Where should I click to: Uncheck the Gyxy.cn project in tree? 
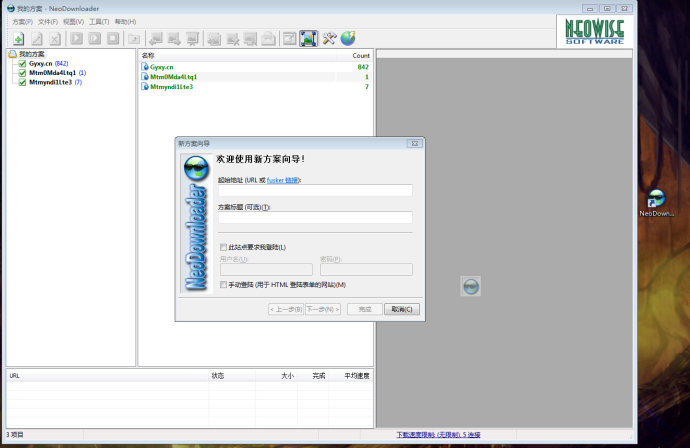(x=22, y=64)
